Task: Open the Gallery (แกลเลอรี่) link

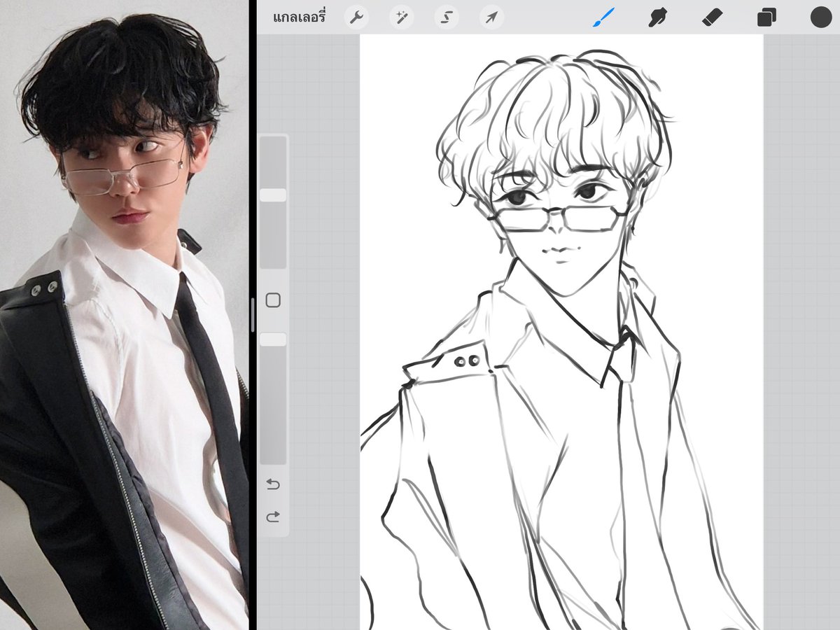Action: point(300,17)
